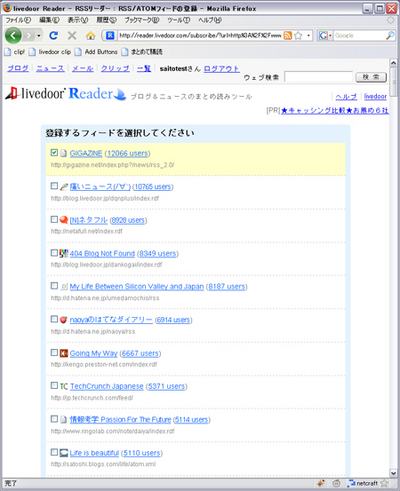This screenshot has height=491, width=400.
Task: Click the 404 Blog Not Found favicon
Action: (64, 253)
